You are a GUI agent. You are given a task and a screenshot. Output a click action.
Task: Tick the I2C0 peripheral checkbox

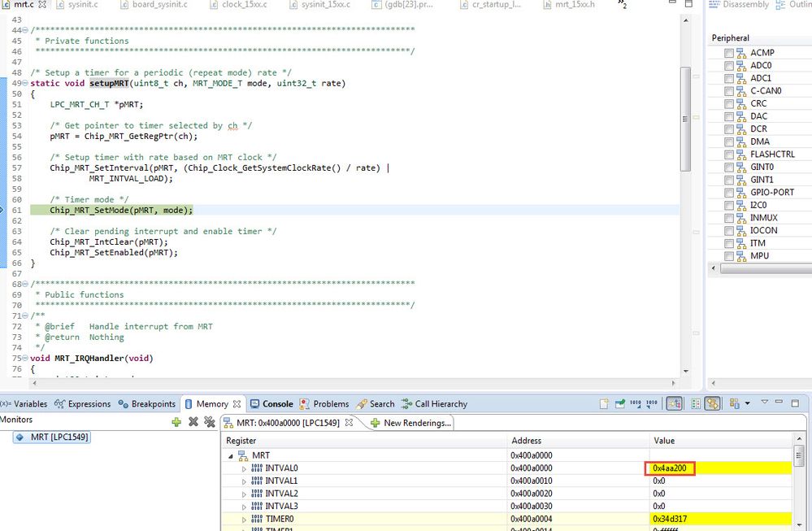pos(728,205)
